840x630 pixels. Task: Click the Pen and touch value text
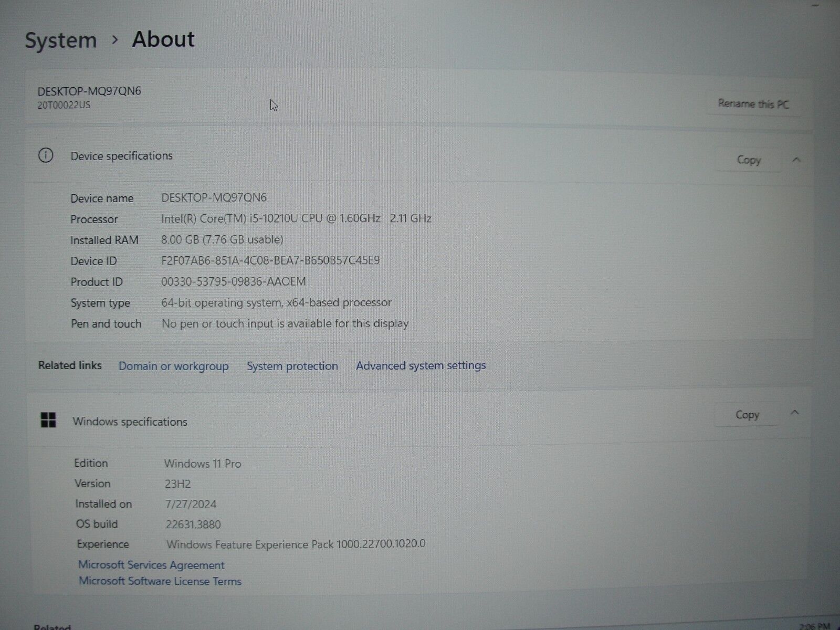point(285,323)
